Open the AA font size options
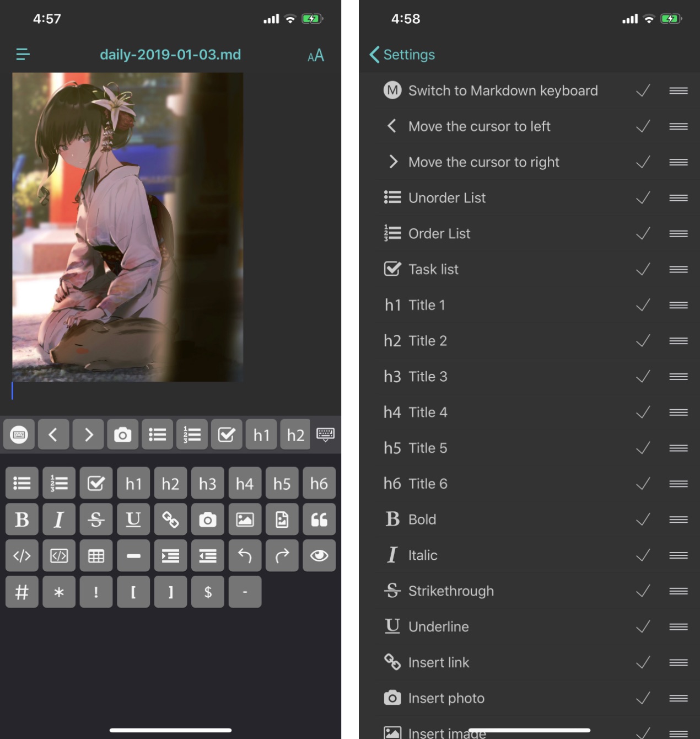 click(x=315, y=55)
